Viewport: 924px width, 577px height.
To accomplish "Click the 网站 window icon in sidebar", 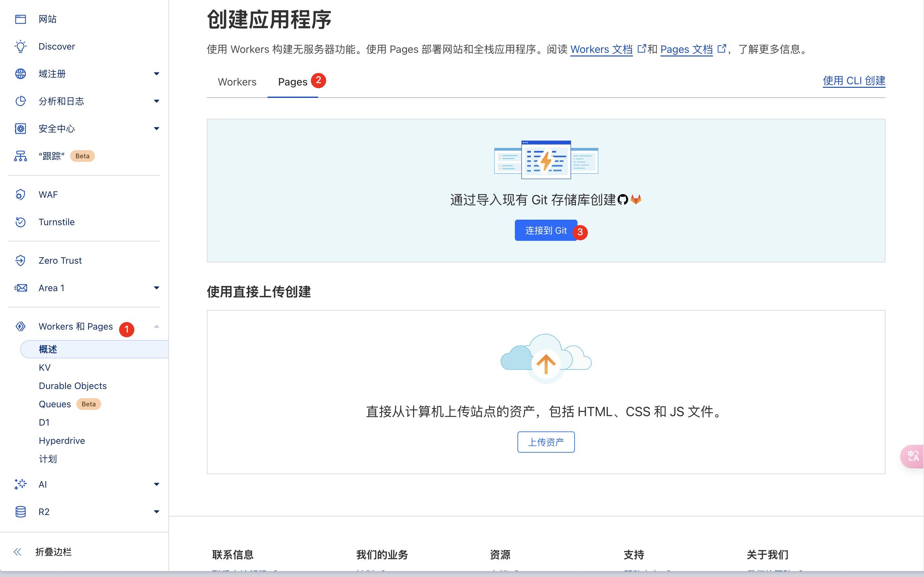I will (21, 19).
